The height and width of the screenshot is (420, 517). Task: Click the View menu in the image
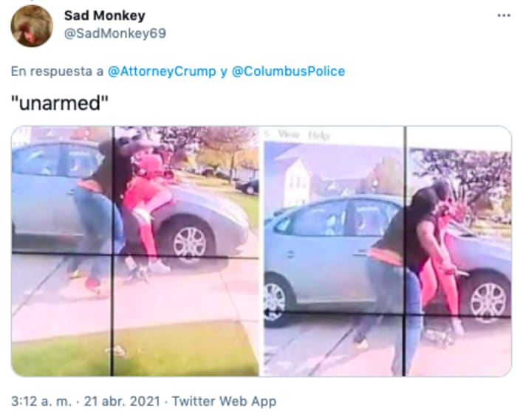tap(289, 134)
